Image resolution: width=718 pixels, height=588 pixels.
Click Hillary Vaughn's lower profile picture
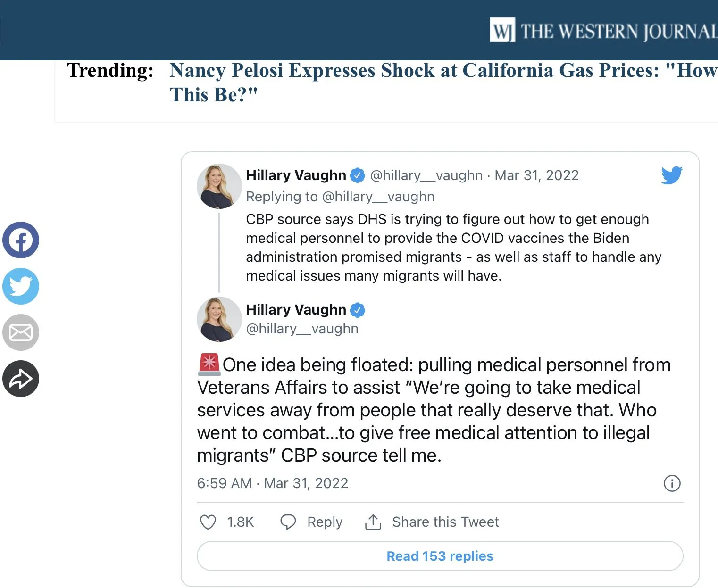219,319
